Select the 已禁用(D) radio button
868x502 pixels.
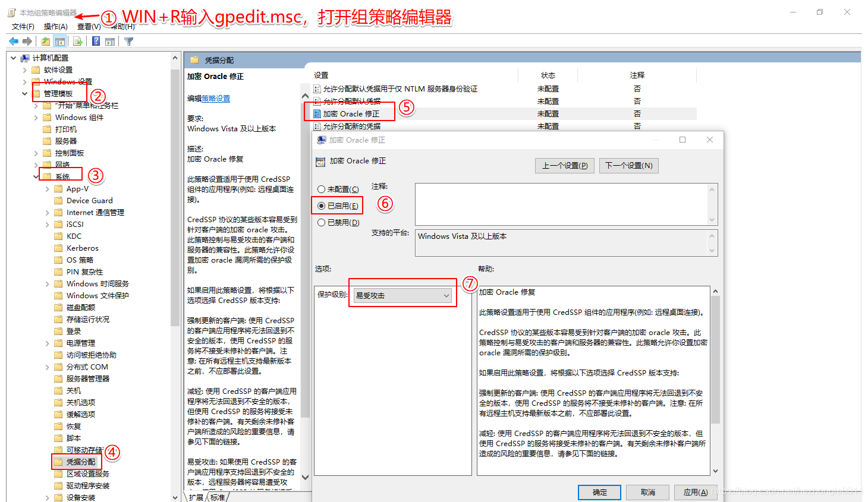(321, 222)
